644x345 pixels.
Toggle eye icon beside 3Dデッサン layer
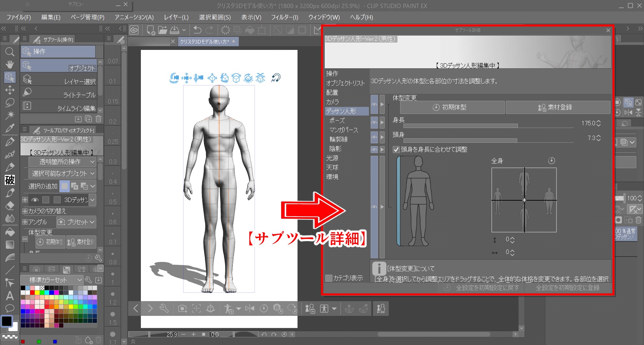35,200
